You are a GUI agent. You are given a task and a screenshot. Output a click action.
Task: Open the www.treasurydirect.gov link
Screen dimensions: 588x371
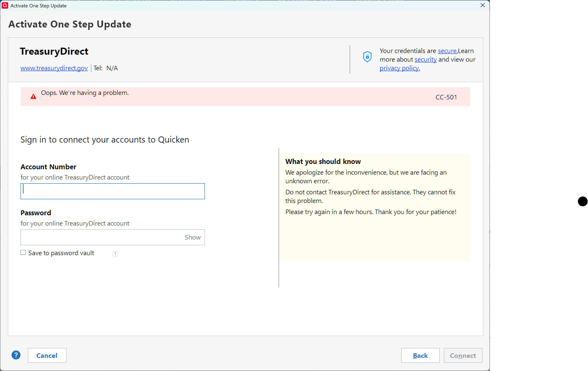(x=54, y=68)
